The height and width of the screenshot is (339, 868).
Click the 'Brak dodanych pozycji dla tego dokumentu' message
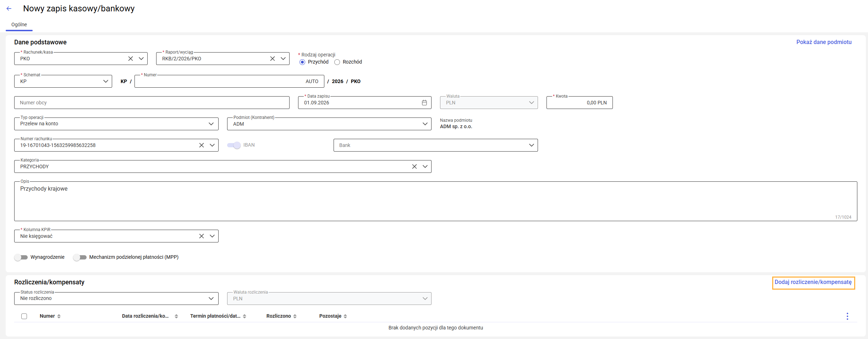pyautogui.click(x=436, y=328)
